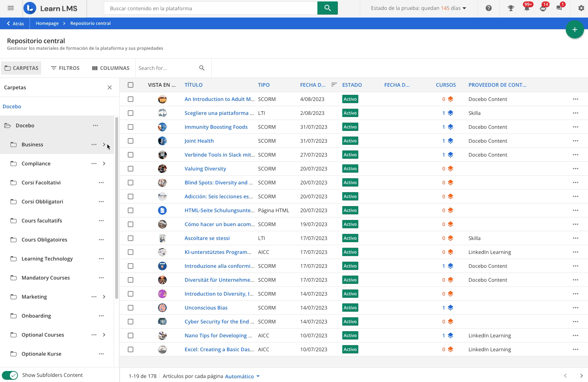This screenshot has height=382, width=588.
Task: Open options menu for Corsi Facoltativi folder
Action: (101, 183)
